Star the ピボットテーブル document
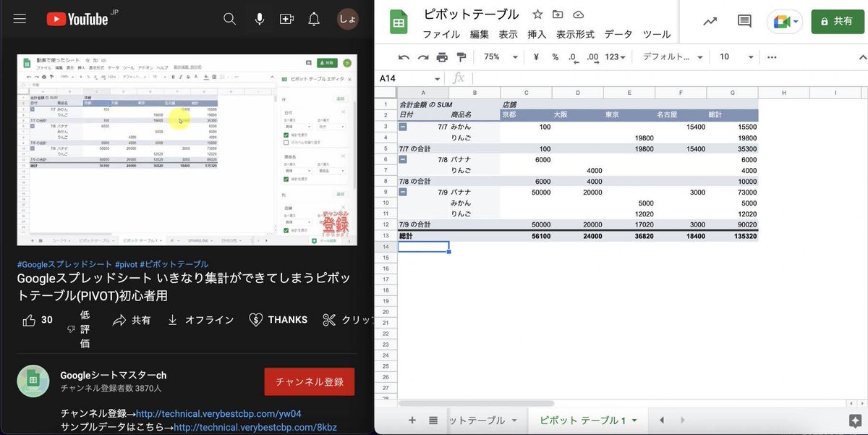This screenshot has width=868, height=435. click(537, 14)
